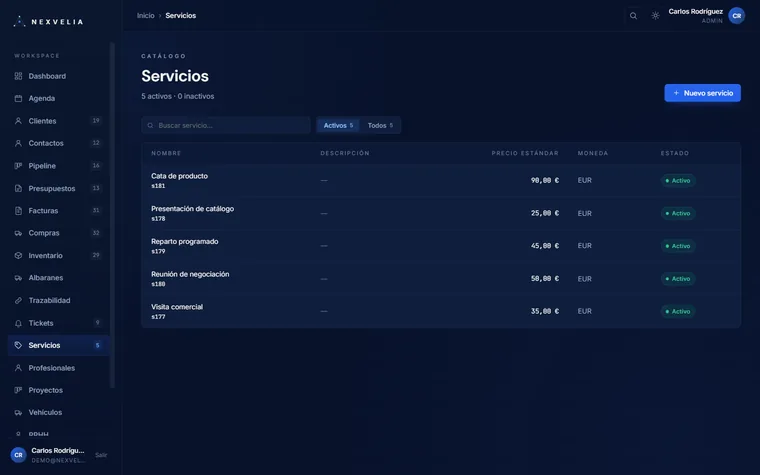760x475 pixels.
Task: Click the Presupuestos document icon
Action: 18,189
